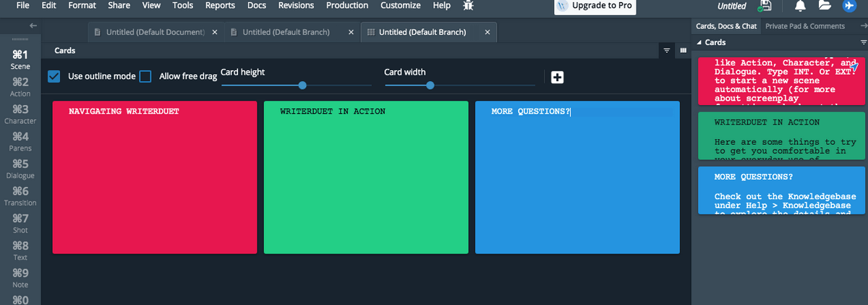
Task: Toggle Use outline mode checkbox
Action: (54, 76)
